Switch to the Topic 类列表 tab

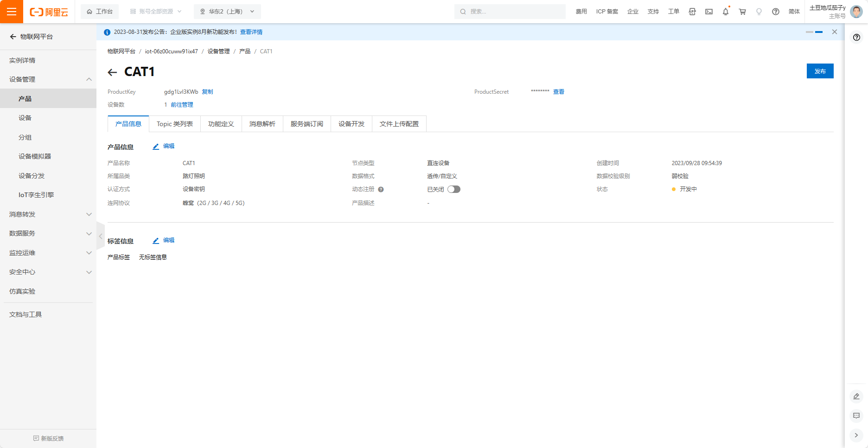coord(174,124)
